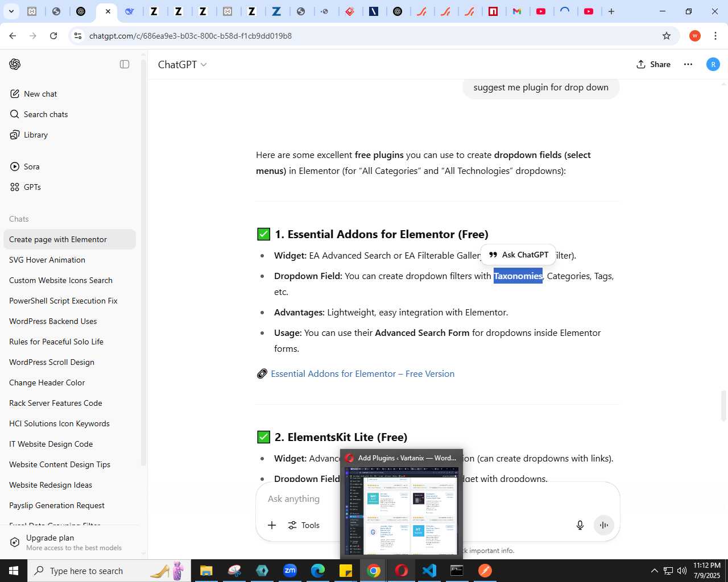This screenshot has height=582, width=728.
Task: Open the HCI Solutions Icon Keywords chat
Action: [x=69, y=423]
